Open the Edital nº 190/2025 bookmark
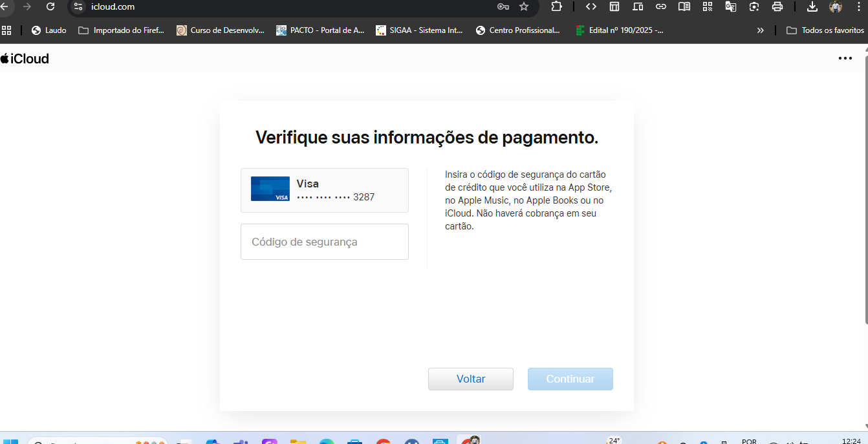 (x=620, y=30)
